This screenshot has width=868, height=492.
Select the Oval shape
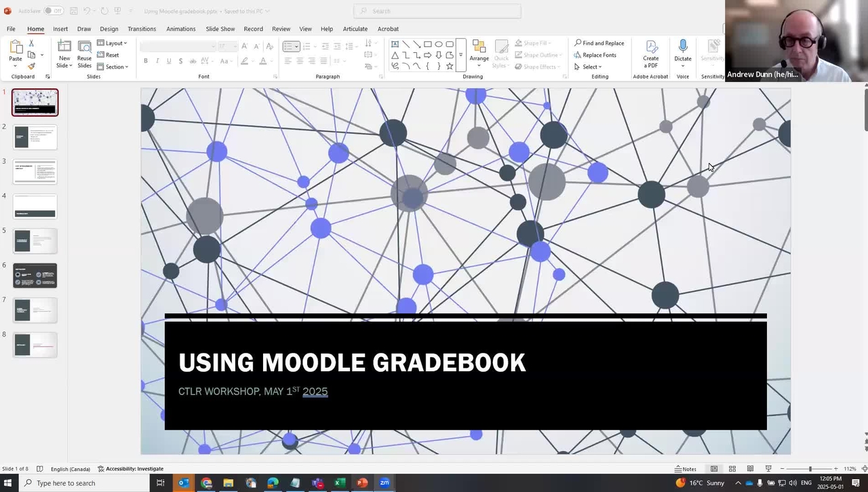439,44
